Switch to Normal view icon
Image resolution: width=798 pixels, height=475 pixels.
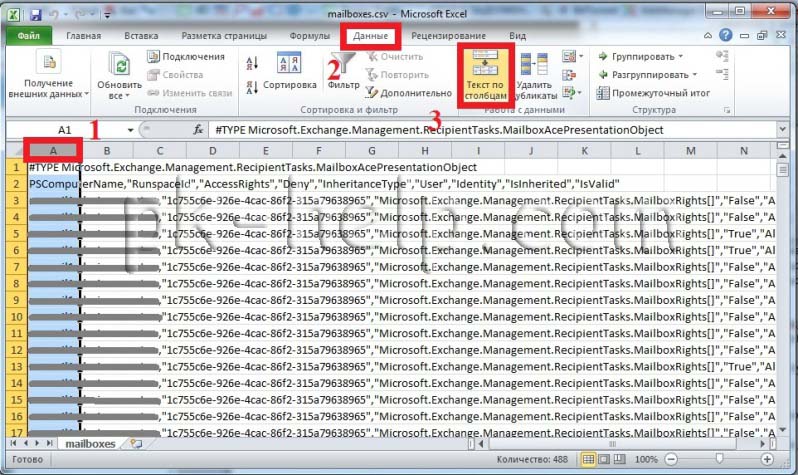pyautogui.click(x=588, y=460)
